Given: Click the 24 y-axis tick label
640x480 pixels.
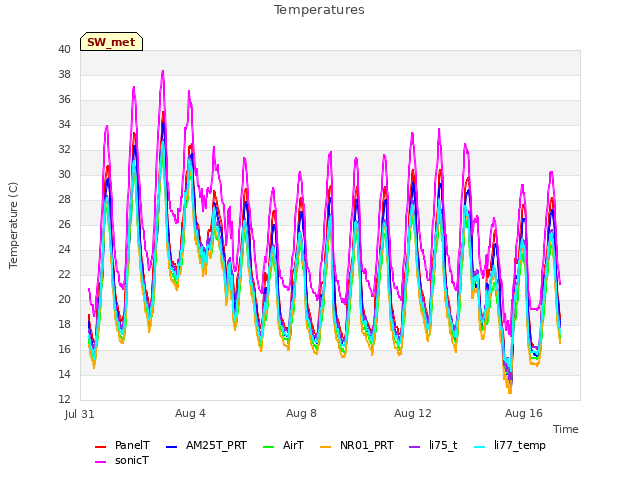Looking at the screenshot, I should tap(64, 249).
